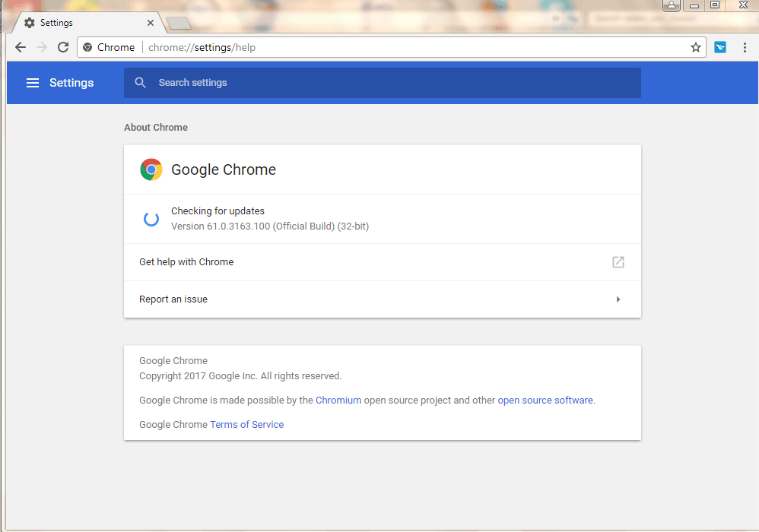Click the Search settings field

click(383, 83)
